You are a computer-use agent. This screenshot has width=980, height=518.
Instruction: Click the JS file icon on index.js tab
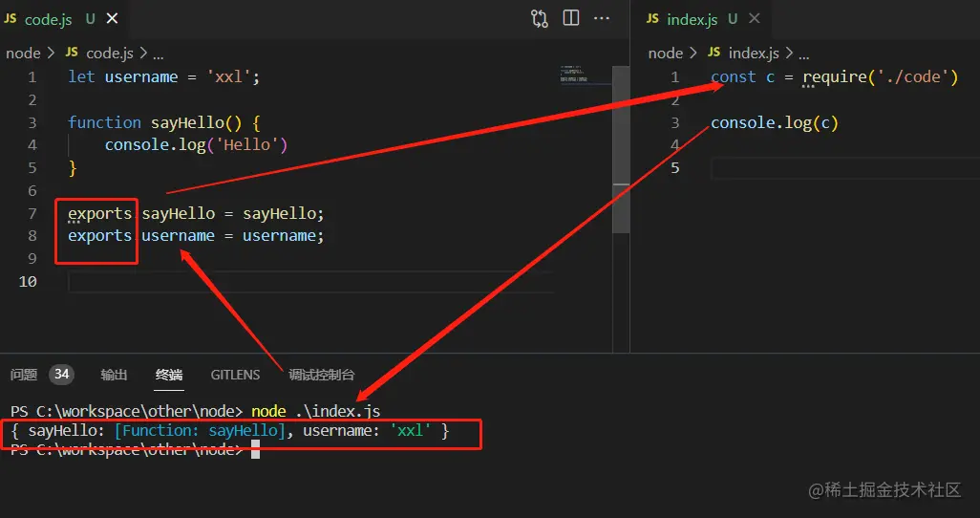pos(652,19)
